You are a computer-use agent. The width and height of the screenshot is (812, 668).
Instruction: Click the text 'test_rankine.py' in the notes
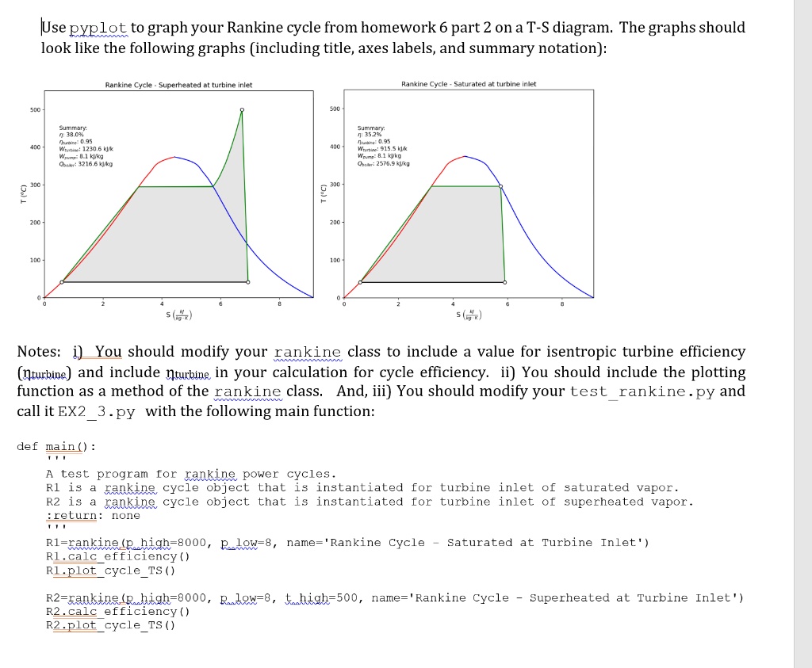(642, 391)
